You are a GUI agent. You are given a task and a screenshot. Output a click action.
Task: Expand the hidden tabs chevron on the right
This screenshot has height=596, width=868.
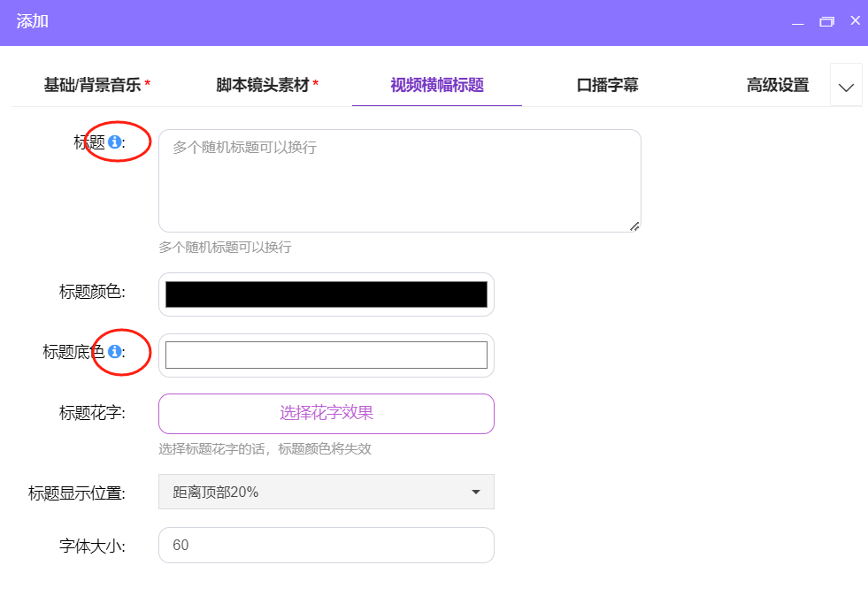point(846,84)
